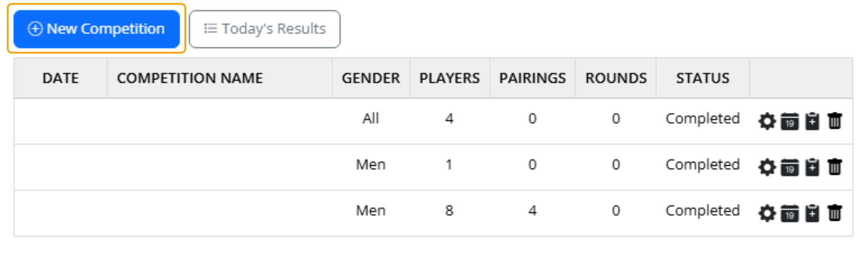Click clipboard-plus icon for the All-gender competition

[812, 121]
